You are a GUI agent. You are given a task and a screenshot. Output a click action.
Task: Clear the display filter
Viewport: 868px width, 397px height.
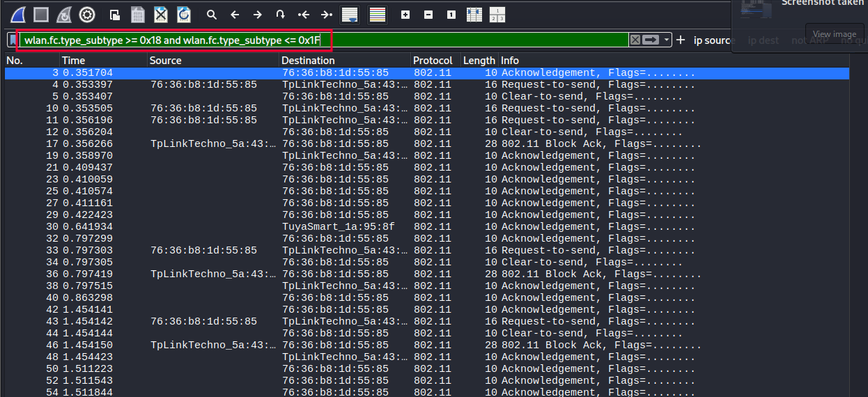pos(635,40)
